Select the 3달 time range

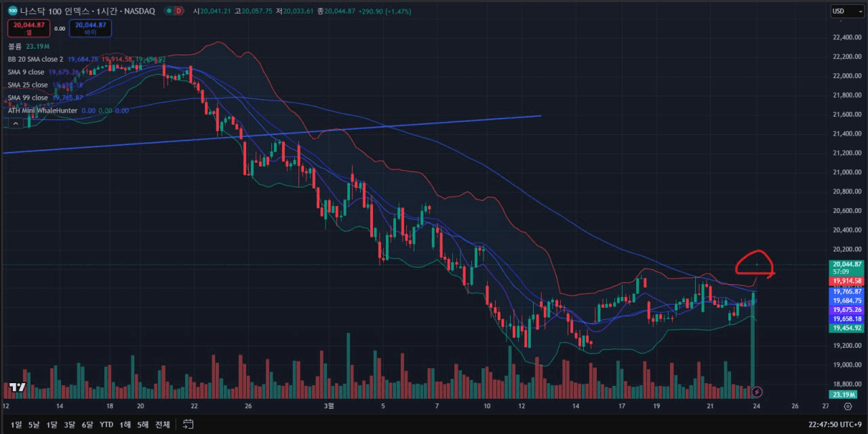69,425
